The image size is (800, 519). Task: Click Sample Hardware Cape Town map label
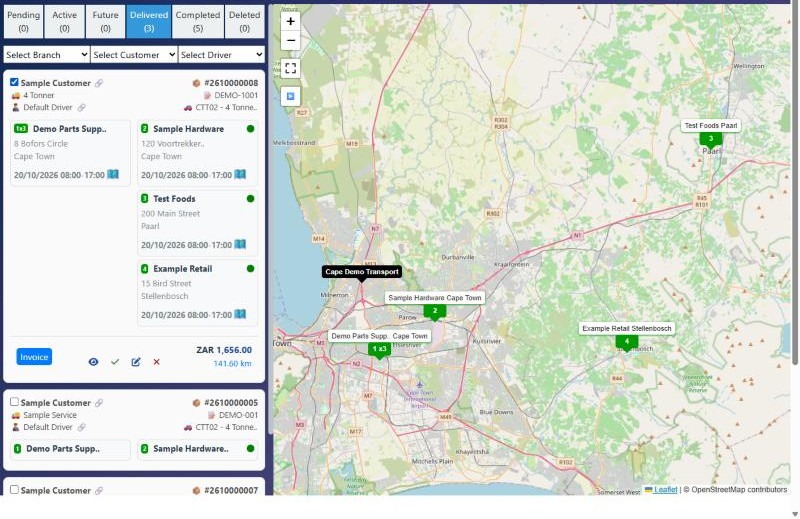435,298
